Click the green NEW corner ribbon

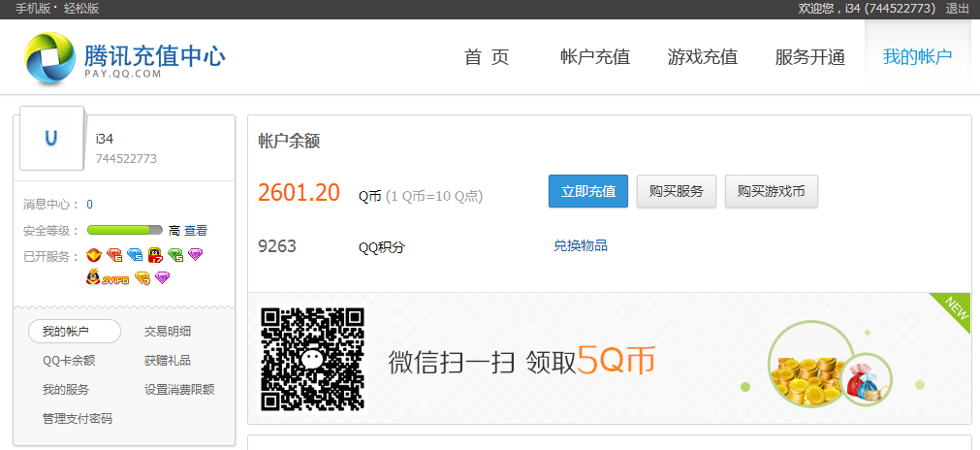[x=952, y=310]
